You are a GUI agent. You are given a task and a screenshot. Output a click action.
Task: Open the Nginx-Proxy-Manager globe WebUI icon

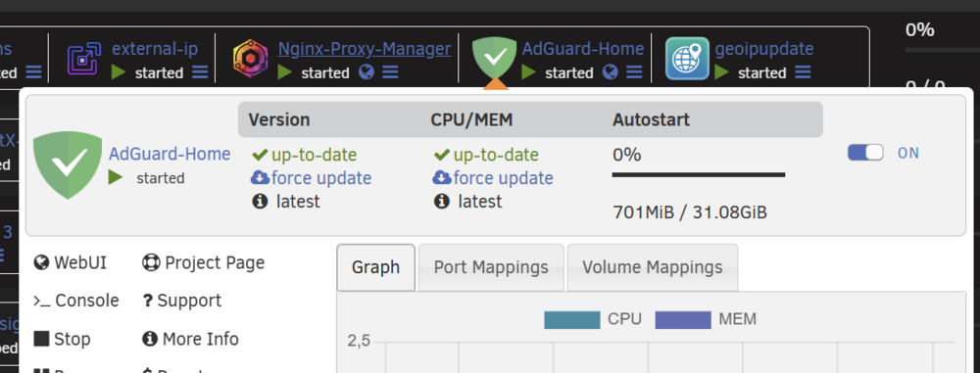click(367, 72)
